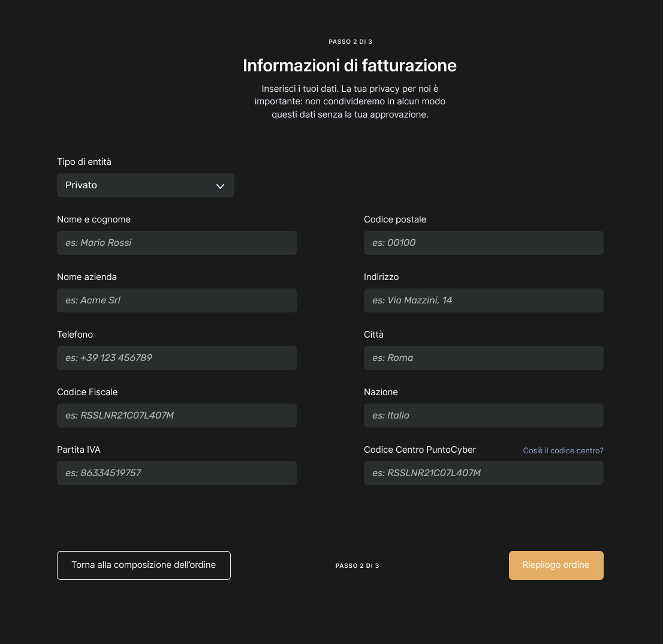Click the chevron arrow in the Privato selector
663x644 pixels.
[x=220, y=186]
